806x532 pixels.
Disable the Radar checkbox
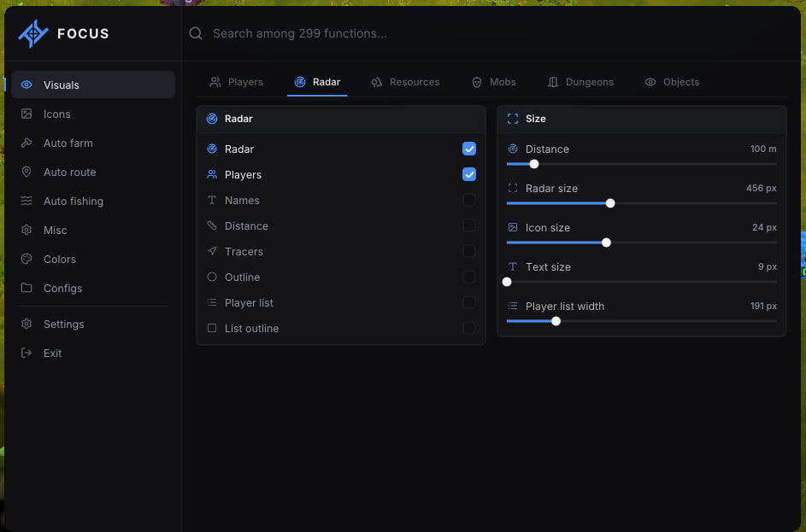[468, 149]
